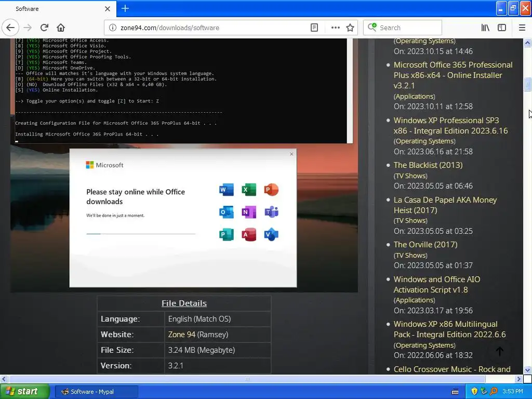This screenshot has width=532, height=399.
Task: Go back using the browser back arrow
Action: click(10, 28)
